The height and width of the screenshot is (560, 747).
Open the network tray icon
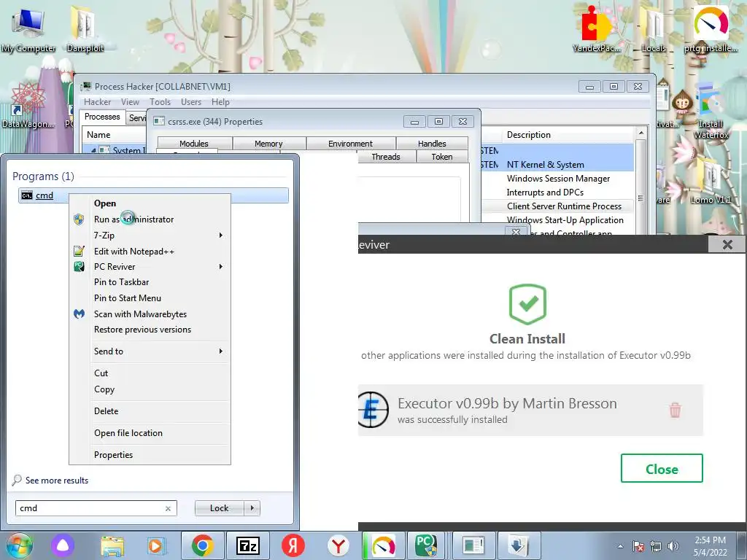point(656,546)
